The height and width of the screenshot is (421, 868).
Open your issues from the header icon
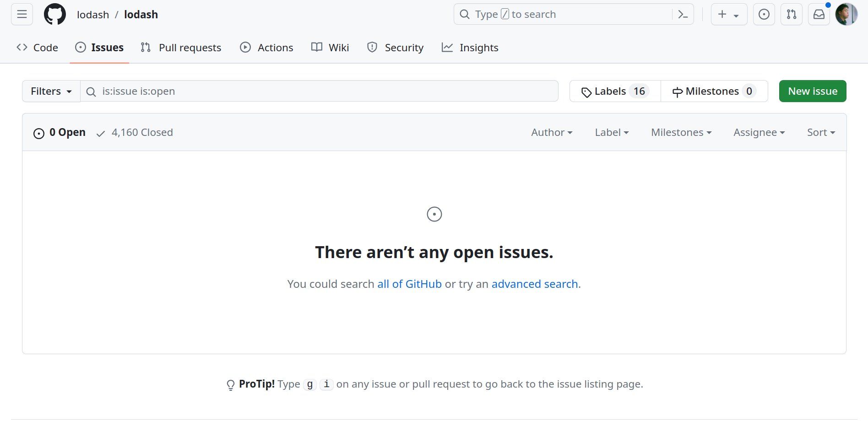pyautogui.click(x=764, y=14)
